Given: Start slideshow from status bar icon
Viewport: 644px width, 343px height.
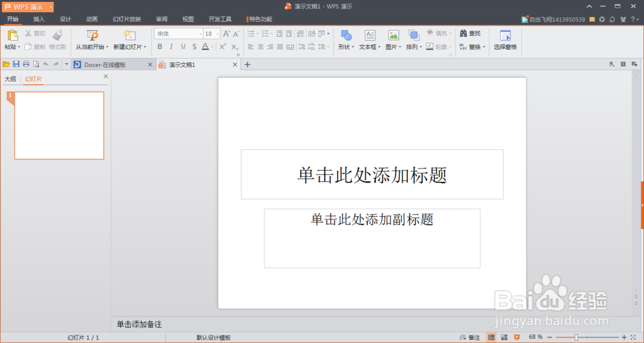Looking at the screenshot, I should pyautogui.click(x=516, y=337).
